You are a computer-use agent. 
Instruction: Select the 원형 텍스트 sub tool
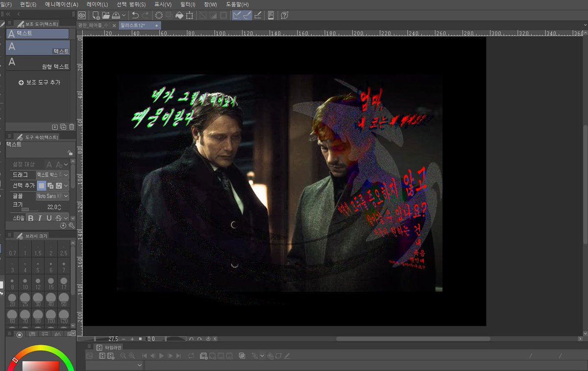pos(37,62)
